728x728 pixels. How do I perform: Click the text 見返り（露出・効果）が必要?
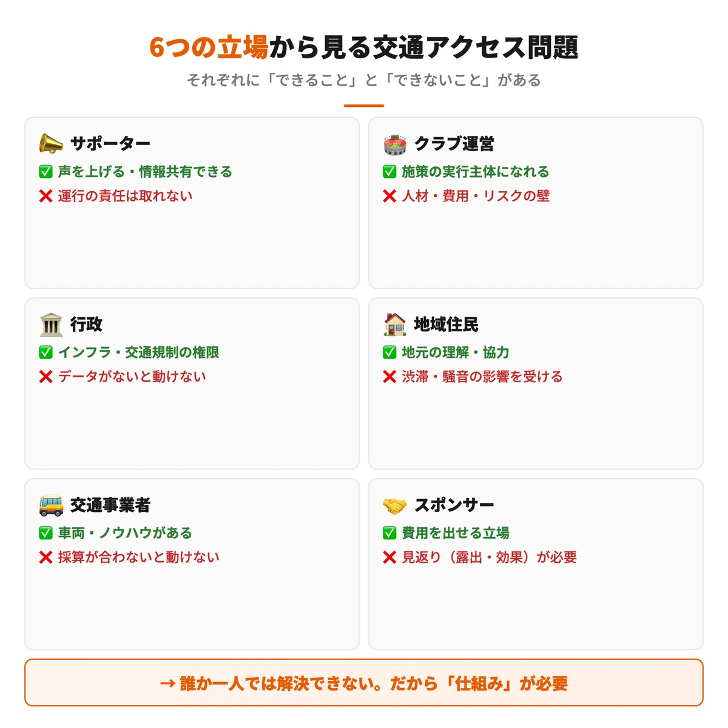[x=490, y=558]
